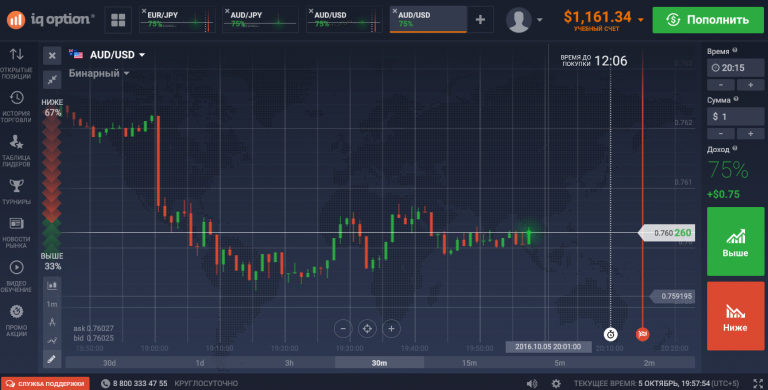The image size is (768, 390).
Task: Open Турниры trophy icon
Action: point(16,192)
